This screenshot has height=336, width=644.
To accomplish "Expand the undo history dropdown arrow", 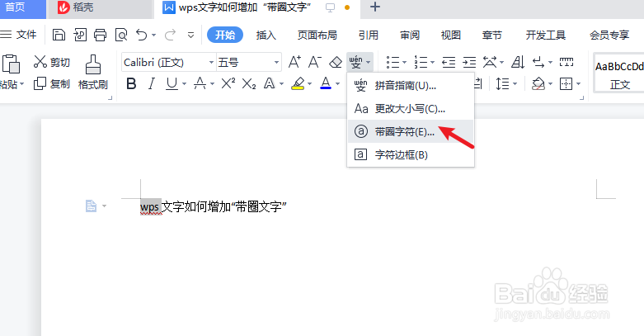I will [153, 35].
